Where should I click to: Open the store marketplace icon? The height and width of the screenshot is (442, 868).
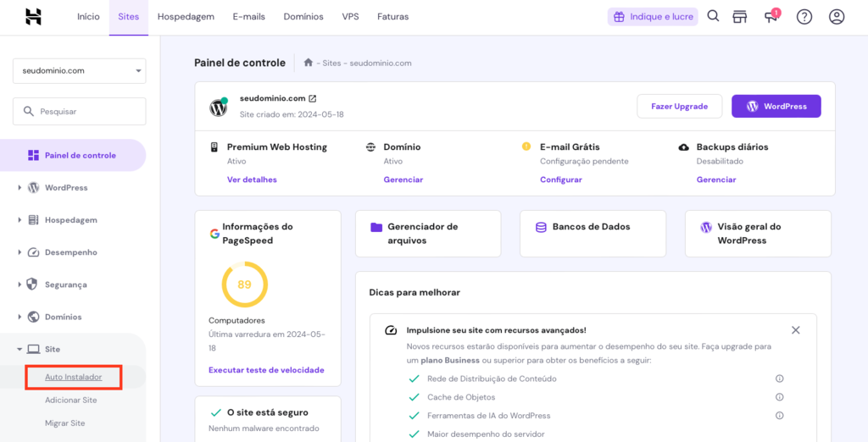739,17
